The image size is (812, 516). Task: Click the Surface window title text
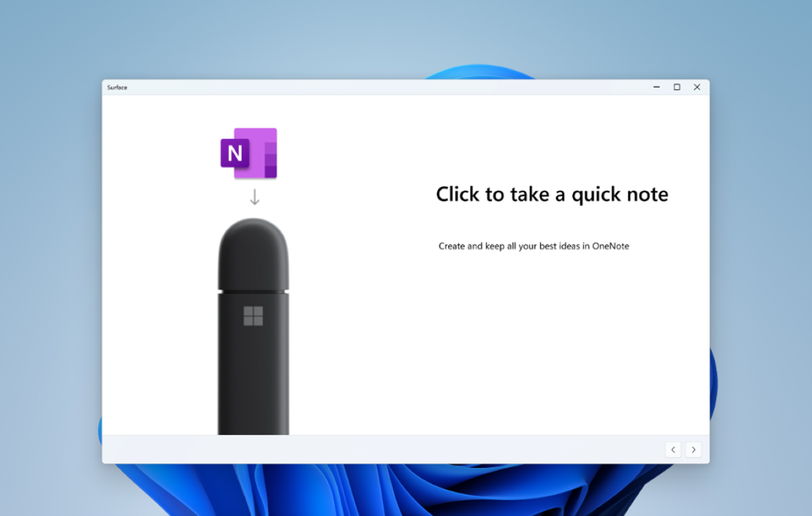pos(117,87)
